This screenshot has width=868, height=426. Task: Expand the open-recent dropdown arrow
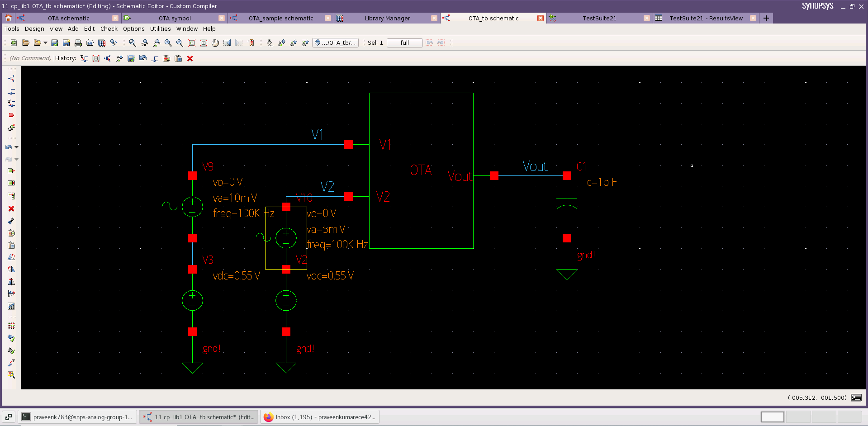[x=45, y=43]
